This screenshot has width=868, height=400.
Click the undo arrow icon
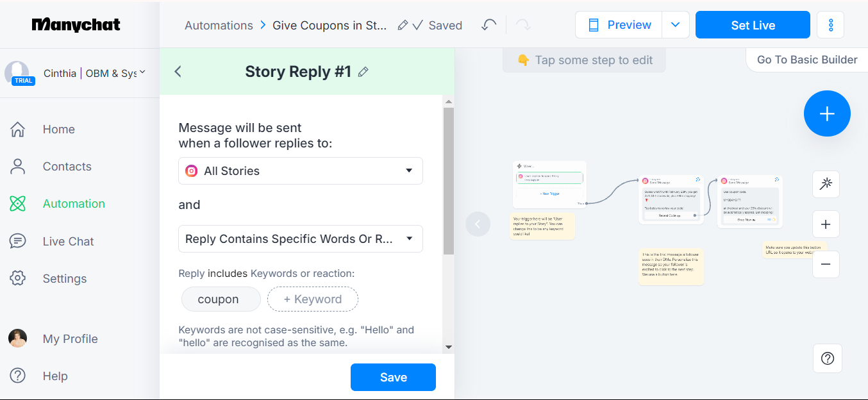(488, 24)
